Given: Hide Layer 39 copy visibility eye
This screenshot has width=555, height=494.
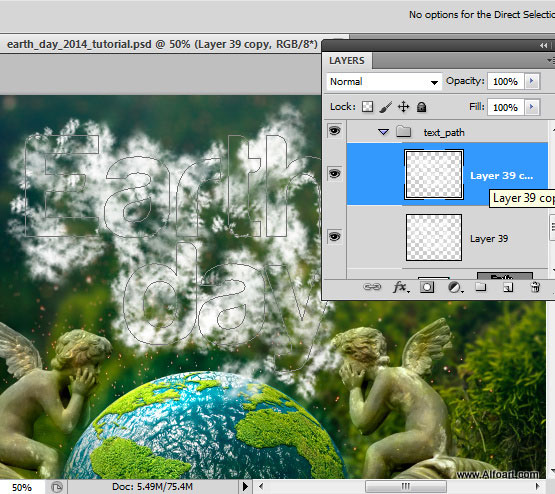Looking at the screenshot, I should (334, 174).
